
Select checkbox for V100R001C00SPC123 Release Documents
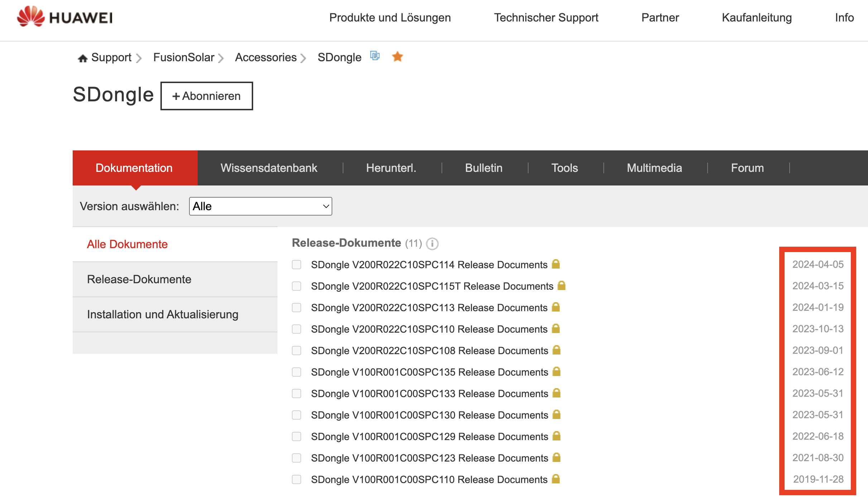(296, 458)
